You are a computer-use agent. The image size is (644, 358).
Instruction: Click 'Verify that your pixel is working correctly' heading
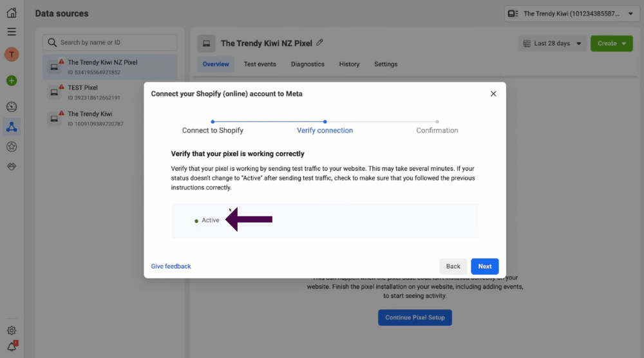pos(238,153)
